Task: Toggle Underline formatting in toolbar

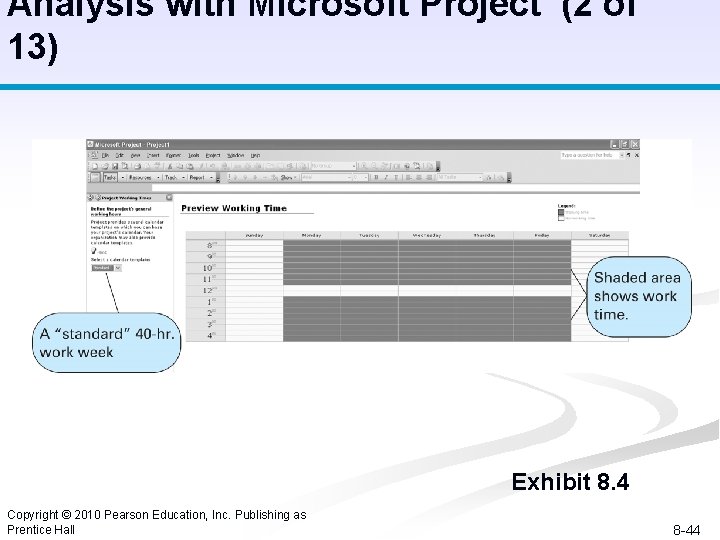Action: (396, 177)
